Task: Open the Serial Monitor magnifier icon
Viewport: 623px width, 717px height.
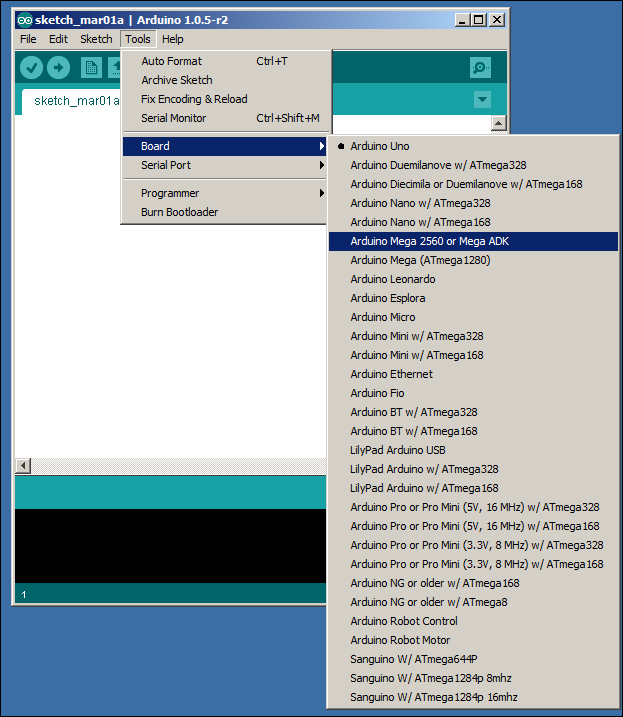Action: [480, 68]
